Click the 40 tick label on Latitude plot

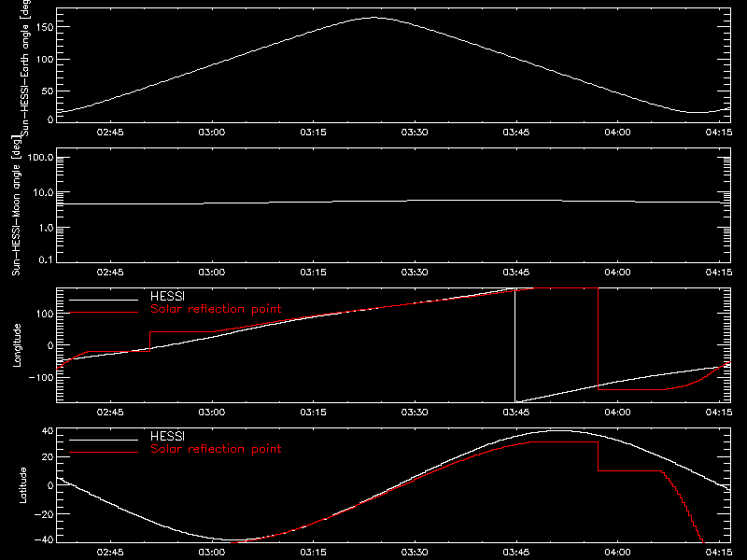coord(49,431)
